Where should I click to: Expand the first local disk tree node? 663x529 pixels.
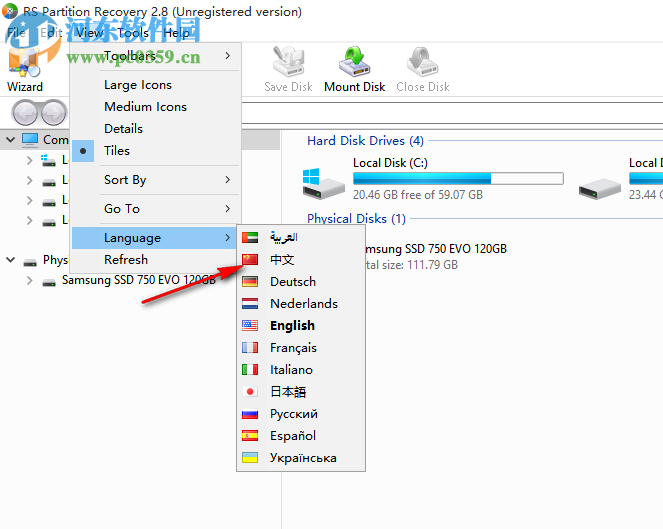point(29,160)
